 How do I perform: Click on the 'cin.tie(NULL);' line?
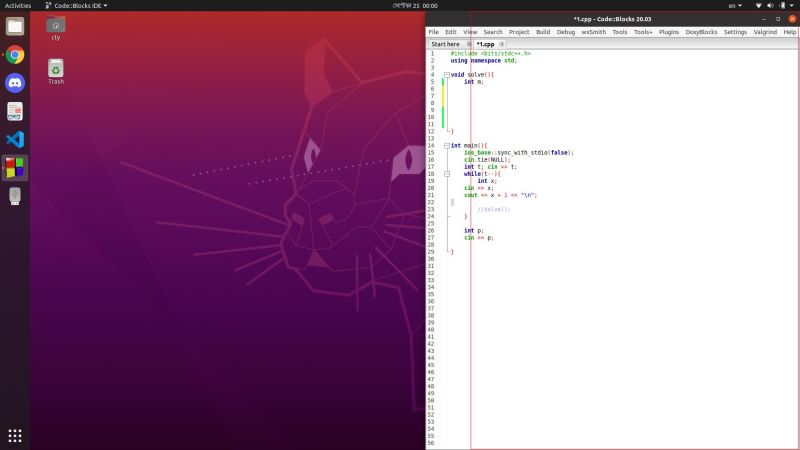click(487, 160)
